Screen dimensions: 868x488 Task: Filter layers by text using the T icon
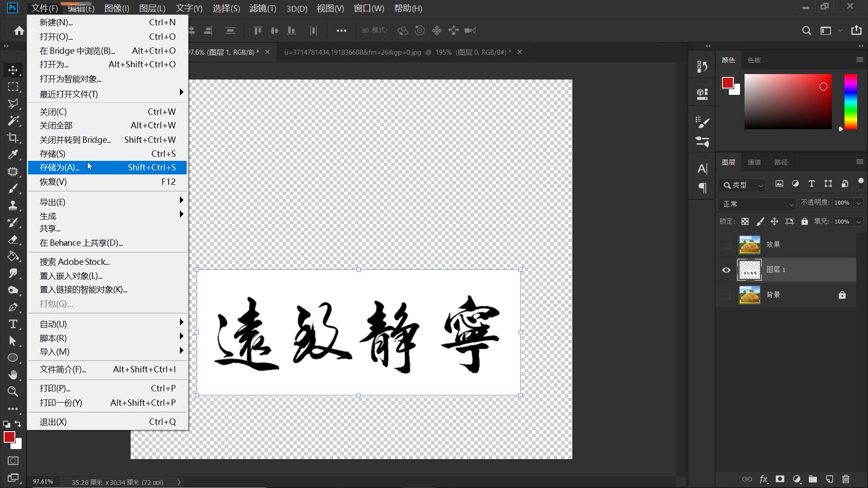click(811, 184)
